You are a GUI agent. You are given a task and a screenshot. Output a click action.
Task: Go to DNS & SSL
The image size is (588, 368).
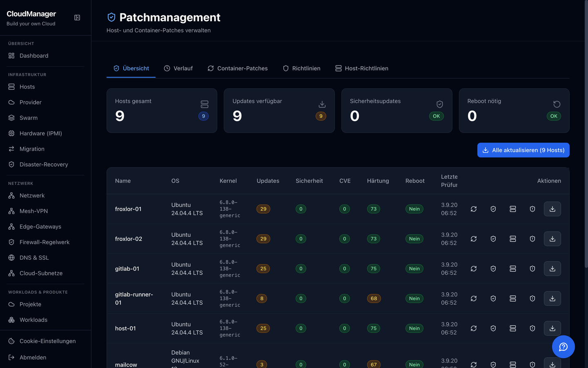pos(46,258)
